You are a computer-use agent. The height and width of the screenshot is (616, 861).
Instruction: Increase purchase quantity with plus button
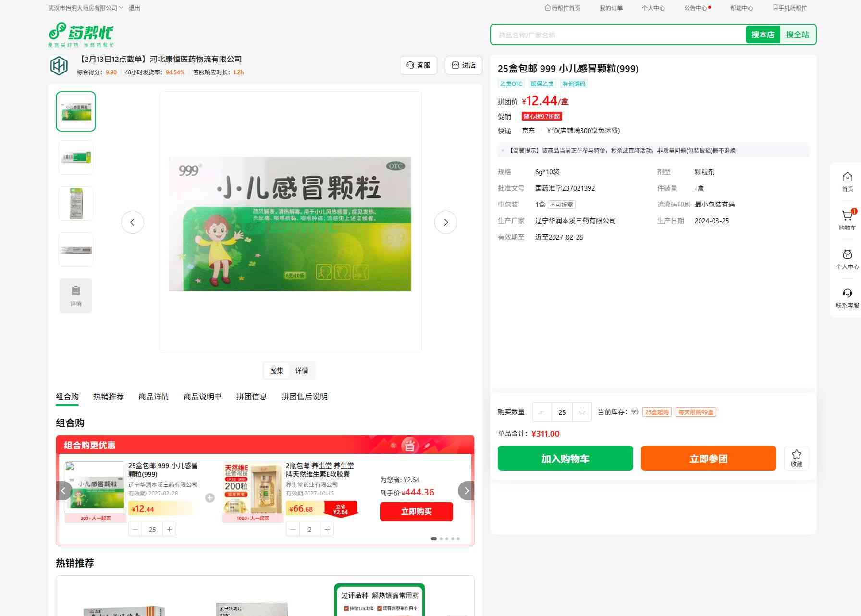(582, 412)
